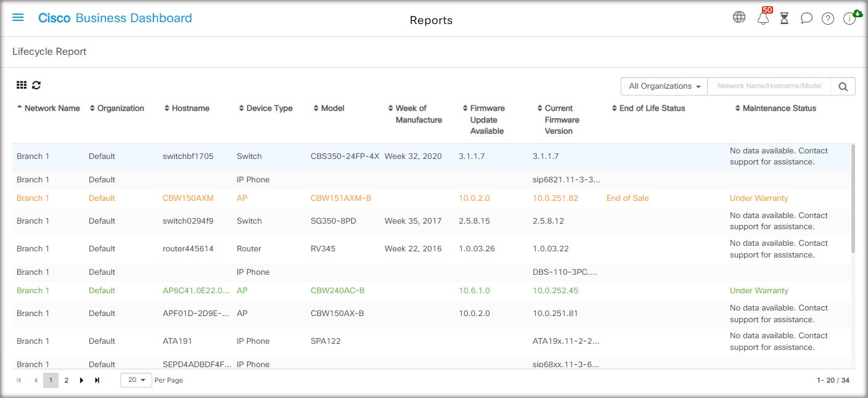868x398 pixels.
Task: Click model SPA122
Action: (325, 341)
